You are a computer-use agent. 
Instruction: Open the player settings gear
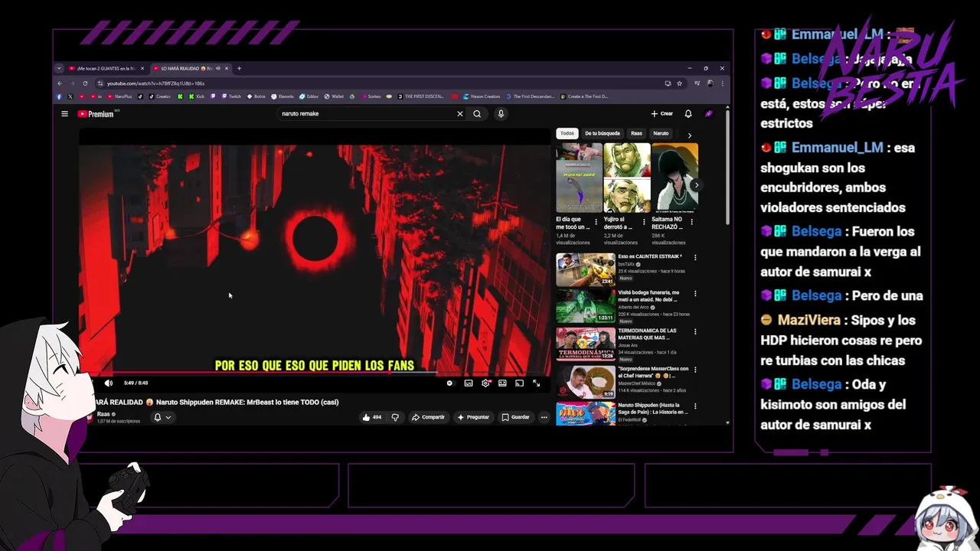(485, 383)
